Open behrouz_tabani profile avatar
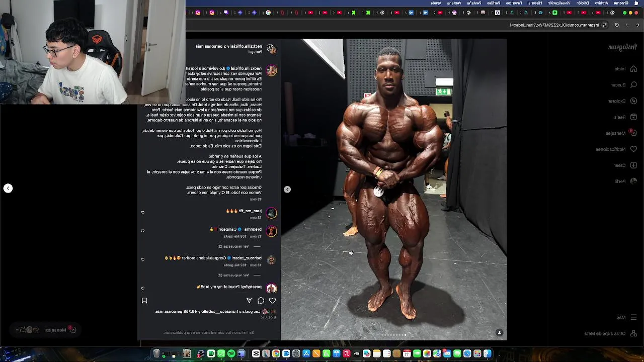Image resolution: width=644 pixels, height=362 pixels. pyautogui.click(x=271, y=260)
